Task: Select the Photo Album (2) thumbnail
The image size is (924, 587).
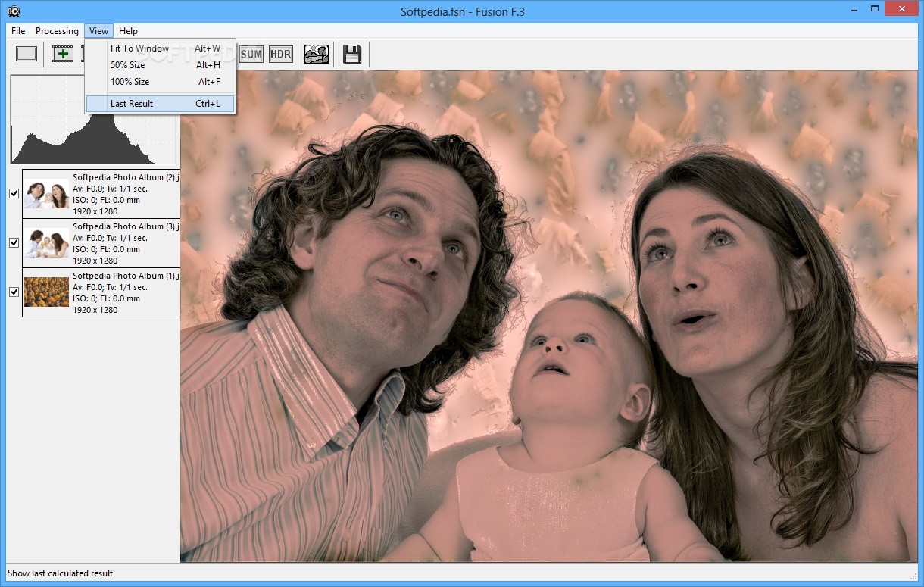Action: (46, 194)
